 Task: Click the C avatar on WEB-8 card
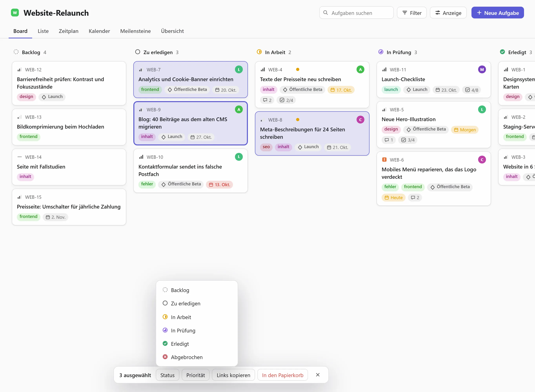point(360,120)
